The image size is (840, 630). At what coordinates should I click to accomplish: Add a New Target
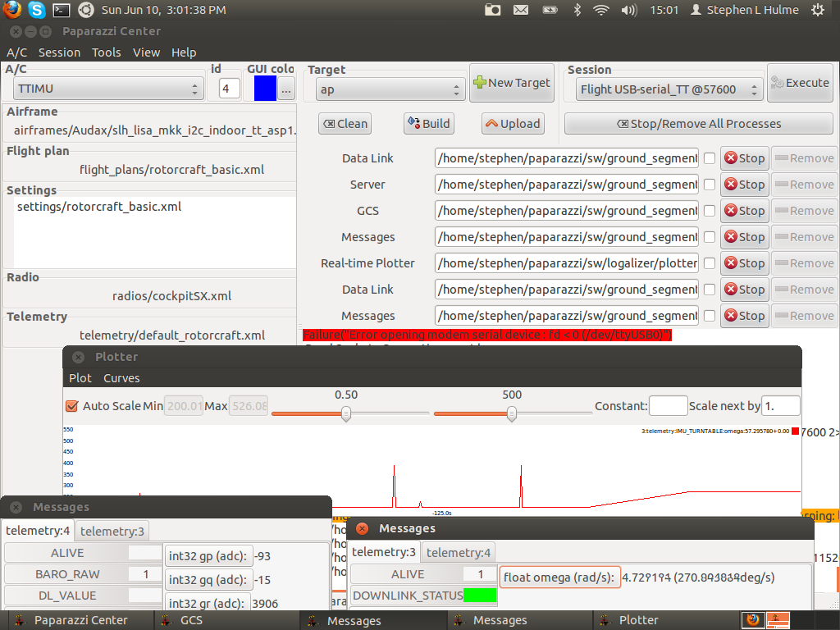[x=512, y=83]
